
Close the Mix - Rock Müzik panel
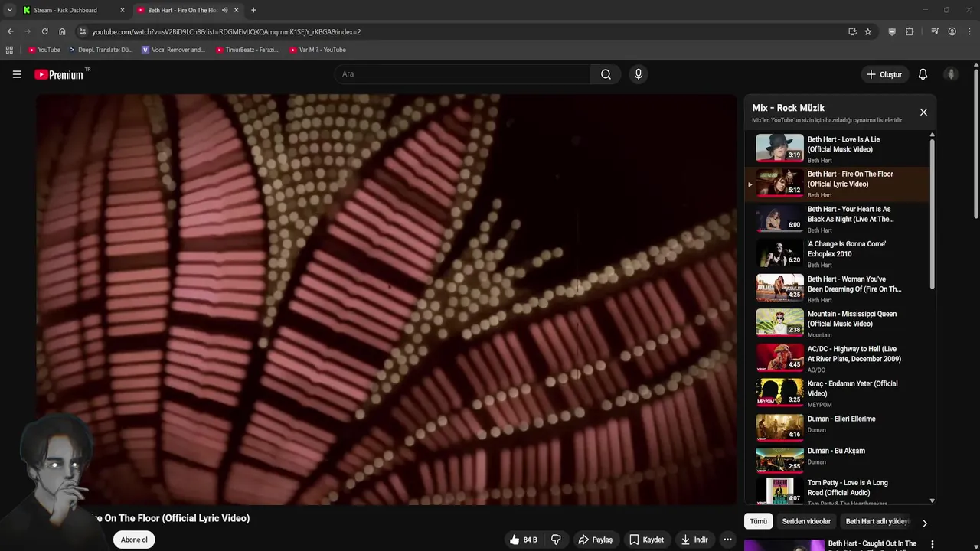click(x=923, y=112)
